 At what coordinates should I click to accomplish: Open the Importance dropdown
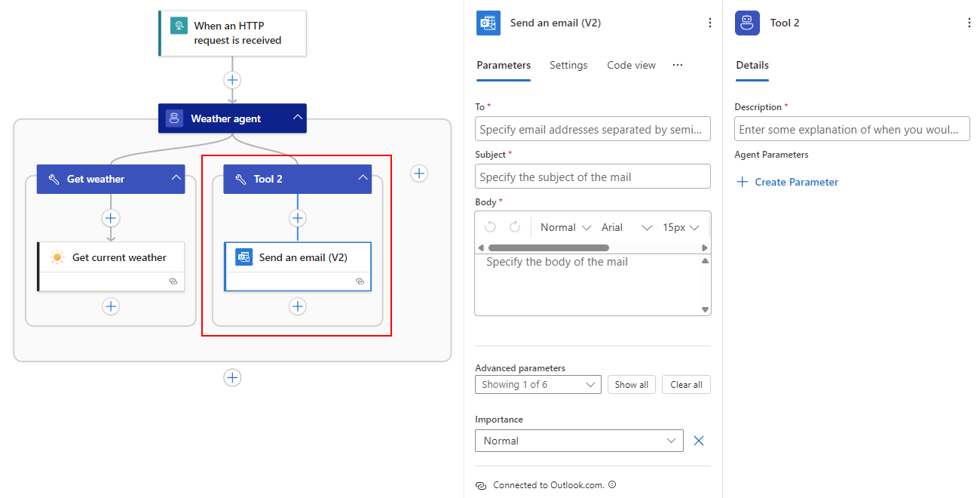579,441
